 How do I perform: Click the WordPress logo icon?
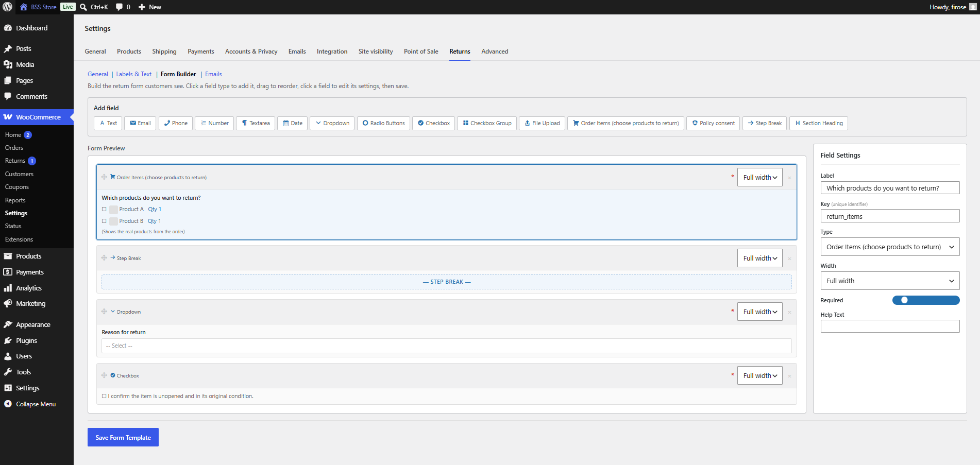(8, 7)
